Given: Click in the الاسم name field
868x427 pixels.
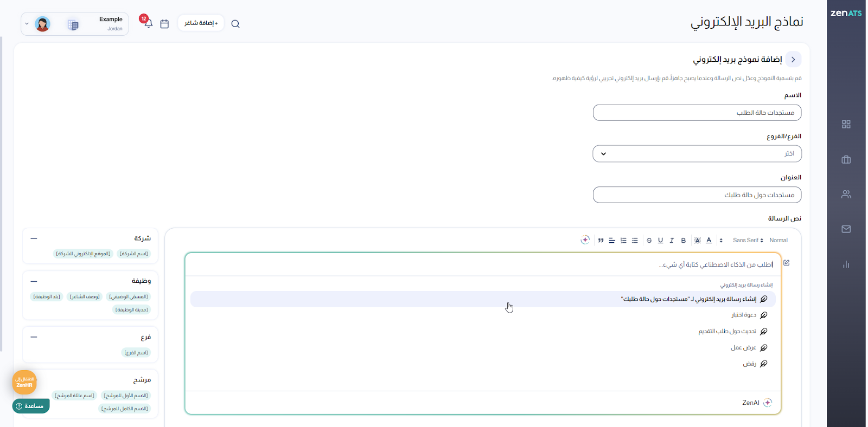Looking at the screenshot, I should point(697,113).
